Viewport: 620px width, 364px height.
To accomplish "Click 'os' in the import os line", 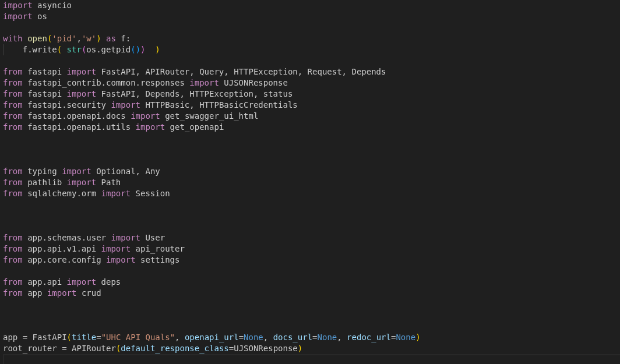I will [x=43, y=17].
